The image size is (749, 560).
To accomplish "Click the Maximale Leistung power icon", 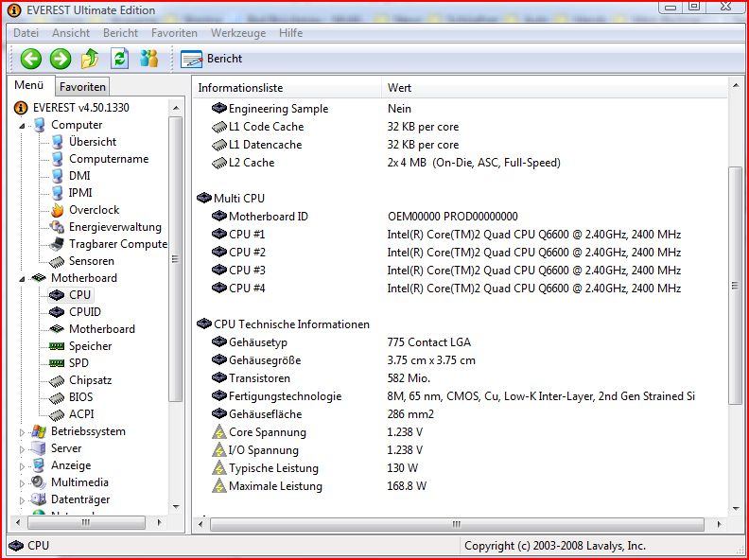I will tap(218, 486).
